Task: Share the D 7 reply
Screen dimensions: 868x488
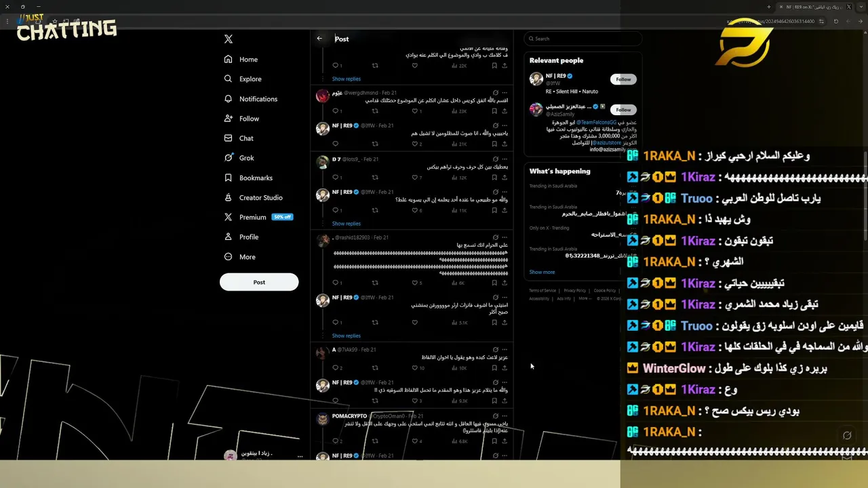Action: point(505,178)
